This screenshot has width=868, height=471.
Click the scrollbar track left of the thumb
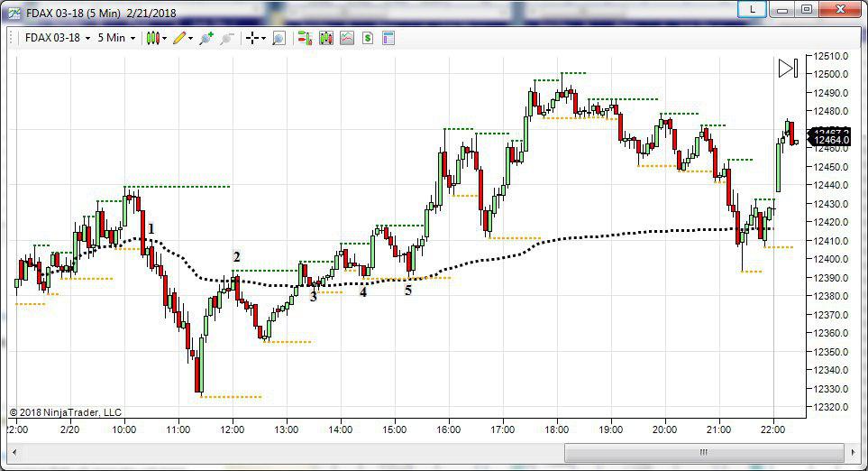(292, 452)
